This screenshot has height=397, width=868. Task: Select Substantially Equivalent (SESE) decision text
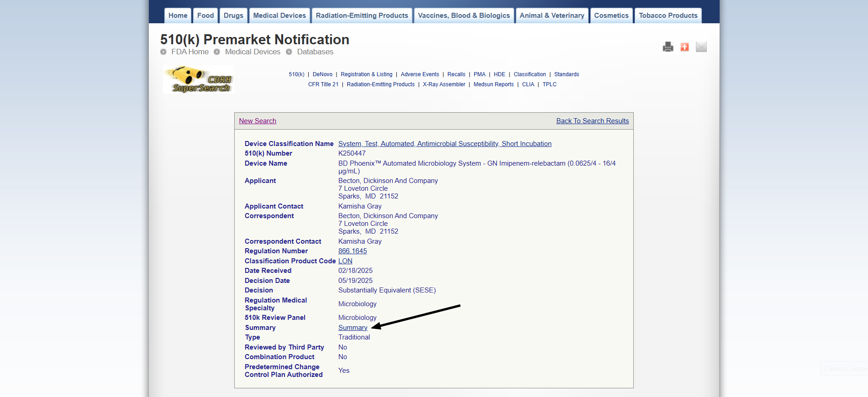pos(387,290)
